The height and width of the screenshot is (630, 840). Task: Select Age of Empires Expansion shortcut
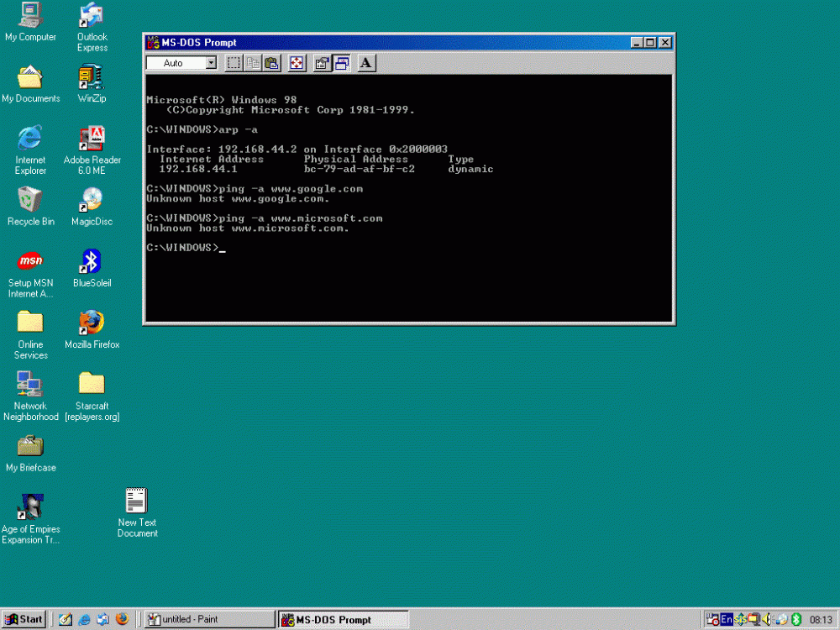click(30, 519)
